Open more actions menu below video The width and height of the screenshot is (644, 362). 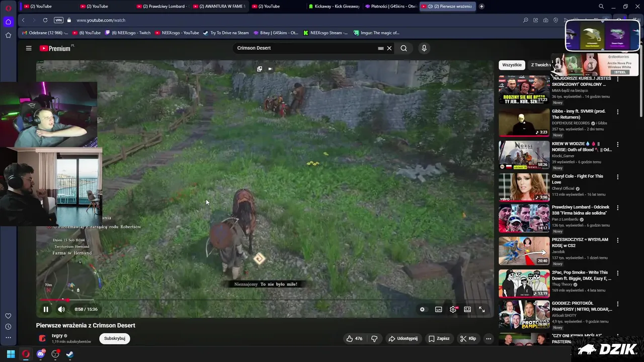489,338
